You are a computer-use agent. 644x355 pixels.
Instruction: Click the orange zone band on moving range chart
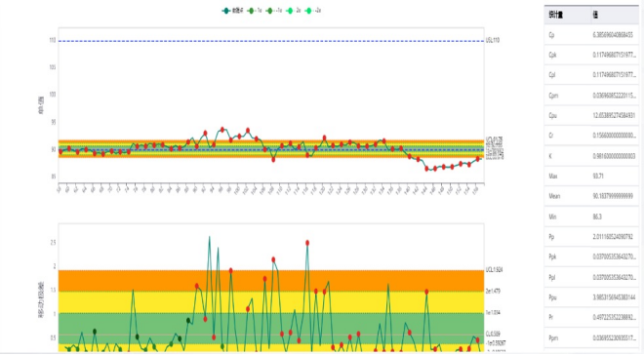coord(271,281)
